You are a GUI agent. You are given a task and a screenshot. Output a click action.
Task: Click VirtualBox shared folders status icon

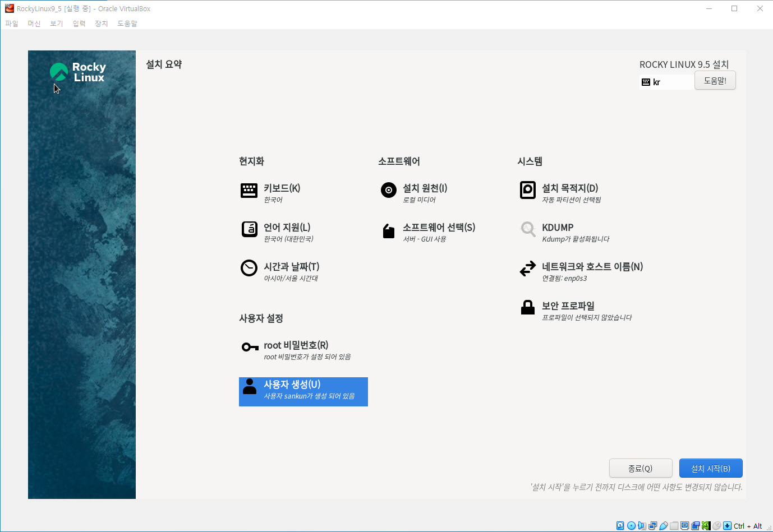pos(674,526)
